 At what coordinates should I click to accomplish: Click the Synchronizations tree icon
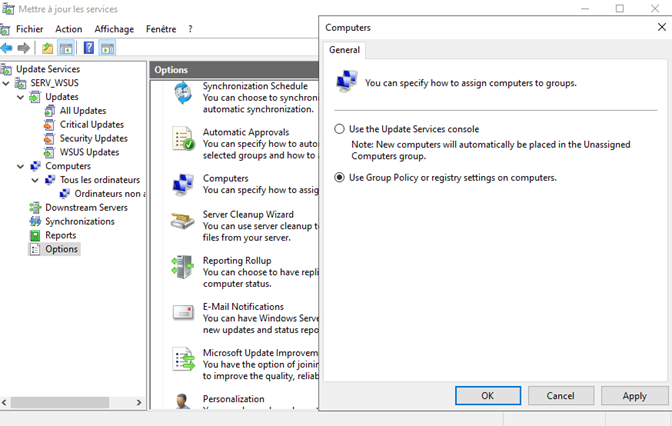pyautogui.click(x=35, y=221)
